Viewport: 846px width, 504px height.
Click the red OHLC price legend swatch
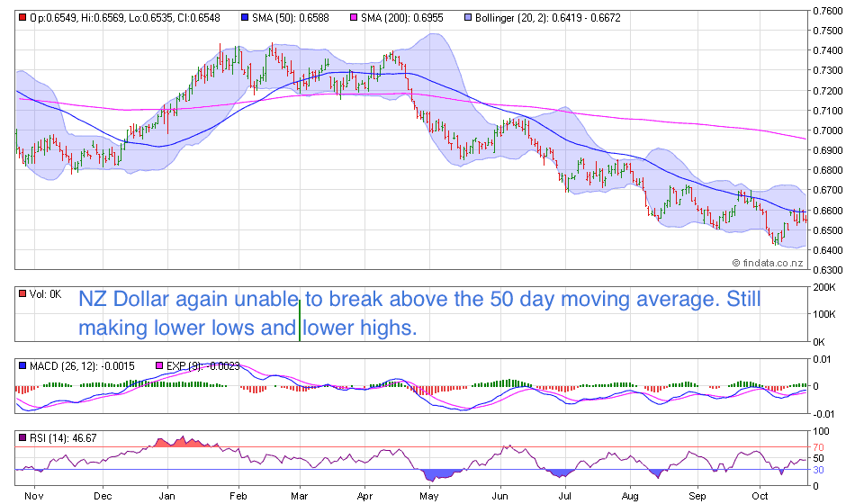[x=22, y=18]
